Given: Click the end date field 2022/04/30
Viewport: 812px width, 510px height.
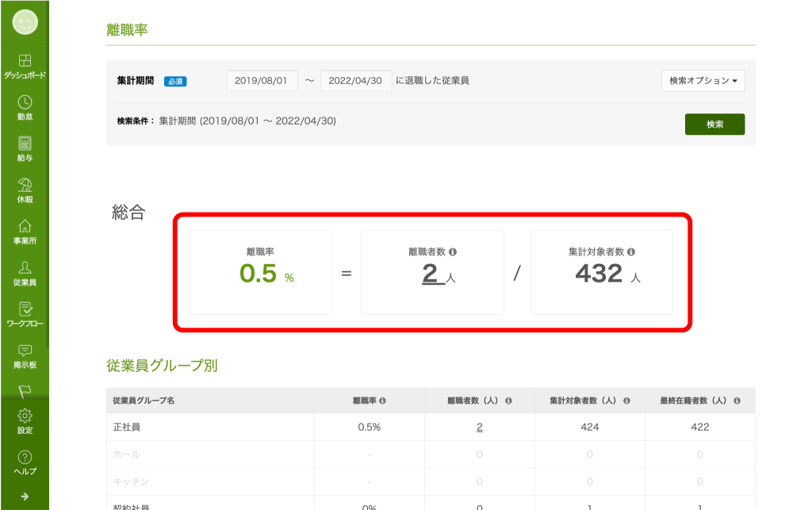Looking at the screenshot, I should click(356, 81).
